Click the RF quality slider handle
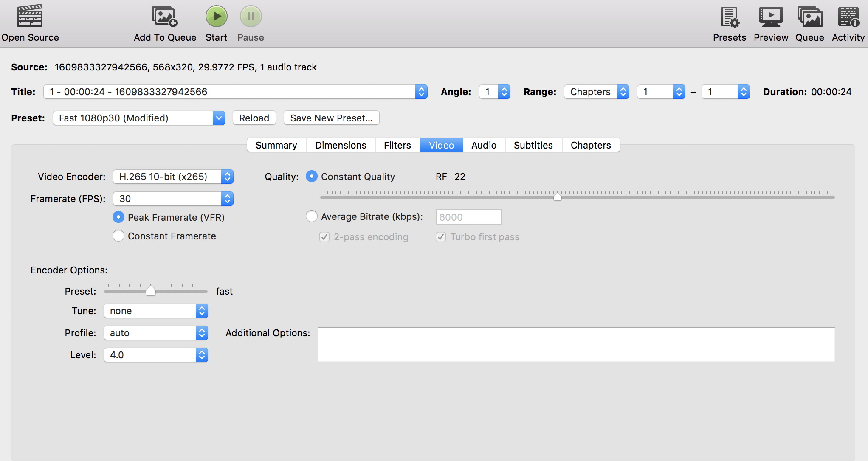Screen dimensions: 868x461 pyautogui.click(x=558, y=196)
